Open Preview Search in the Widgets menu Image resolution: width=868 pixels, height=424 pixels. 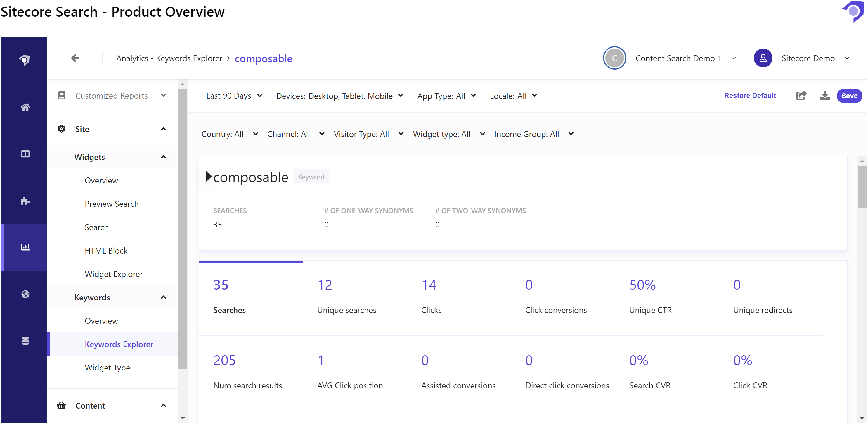click(x=112, y=204)
